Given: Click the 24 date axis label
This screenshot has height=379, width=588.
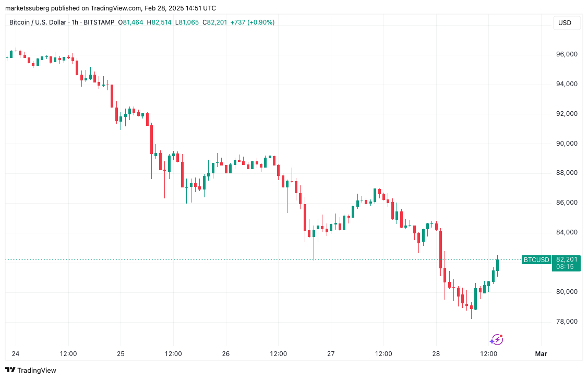Looking at the screenshot, I should 15,354.
